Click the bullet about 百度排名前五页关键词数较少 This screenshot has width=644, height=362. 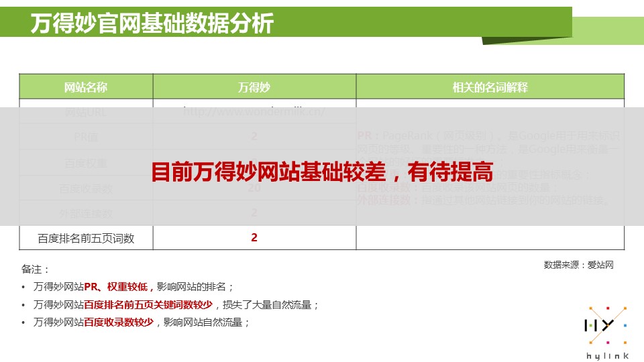[x=176, y=305]
